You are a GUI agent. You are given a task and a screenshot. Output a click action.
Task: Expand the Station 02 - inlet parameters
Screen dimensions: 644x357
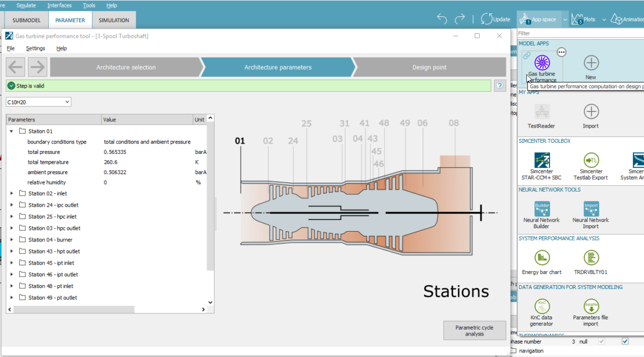13,193
